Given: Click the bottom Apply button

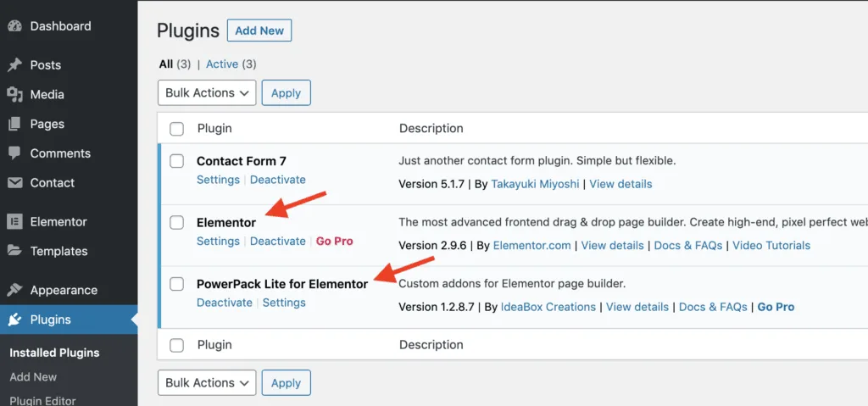Looking at the screenshot, I should tap(287, 383).
